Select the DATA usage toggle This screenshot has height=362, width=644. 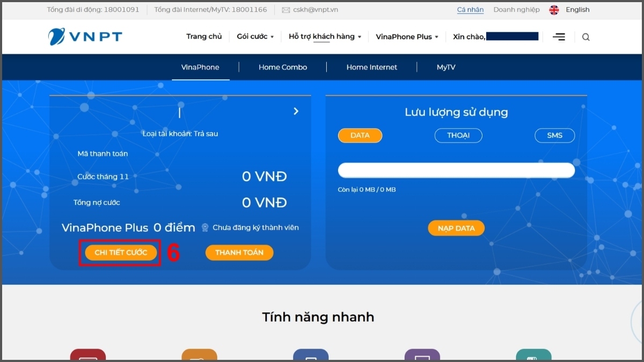pos(360,135)
